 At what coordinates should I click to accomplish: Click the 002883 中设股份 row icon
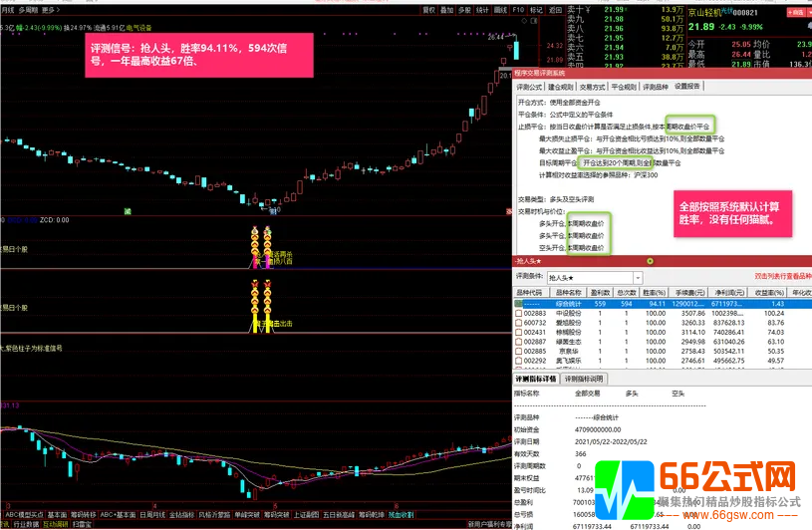pyautogui.click(x=518, y=312)
